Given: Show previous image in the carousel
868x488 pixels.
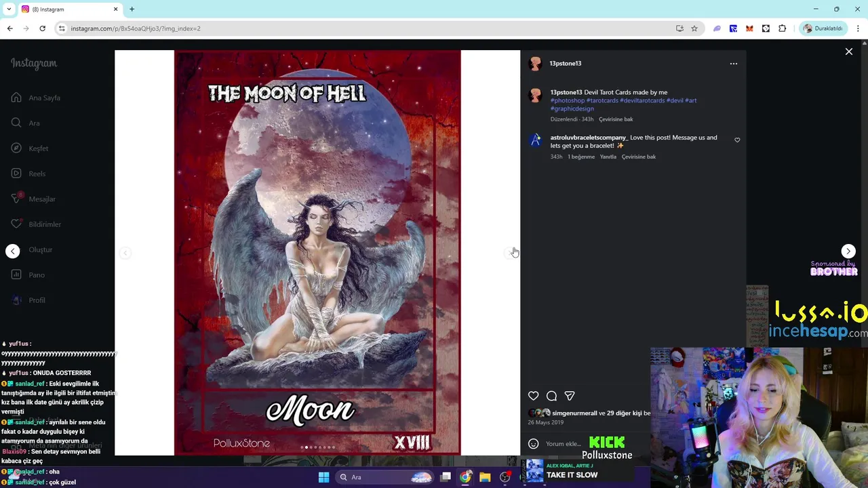Looking at the screenshot, I should [125, 253].
